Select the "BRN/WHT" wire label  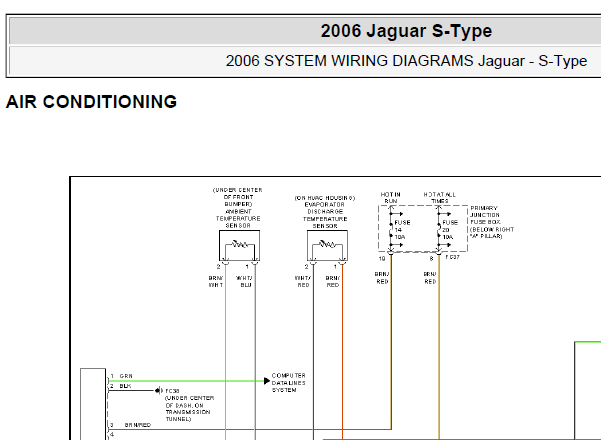pos(216,282)
